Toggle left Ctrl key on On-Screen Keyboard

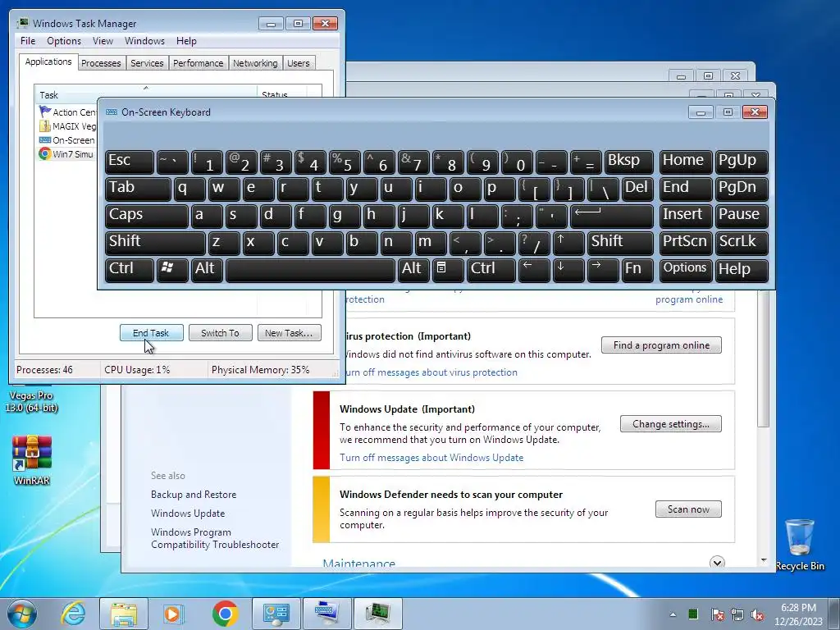(130, 269)
